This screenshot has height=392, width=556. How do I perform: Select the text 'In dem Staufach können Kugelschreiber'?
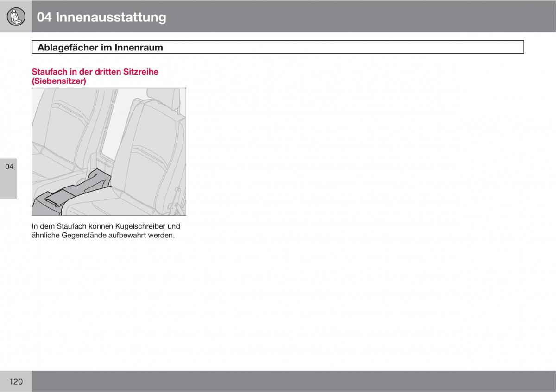(x=100, y=226)
